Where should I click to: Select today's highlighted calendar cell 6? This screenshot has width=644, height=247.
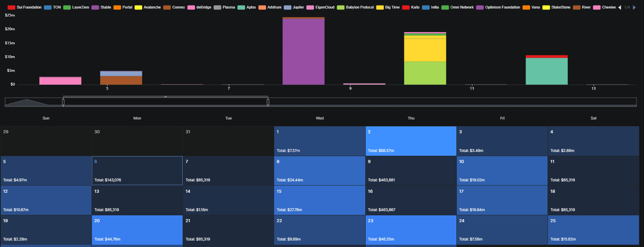click(x=137, y=171)
